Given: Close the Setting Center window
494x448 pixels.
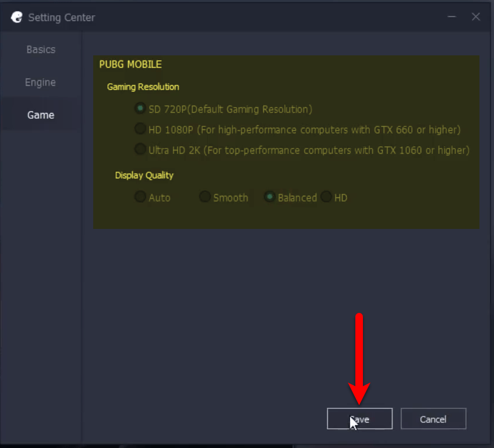Looking at the screenshot, I should [476, 17].
